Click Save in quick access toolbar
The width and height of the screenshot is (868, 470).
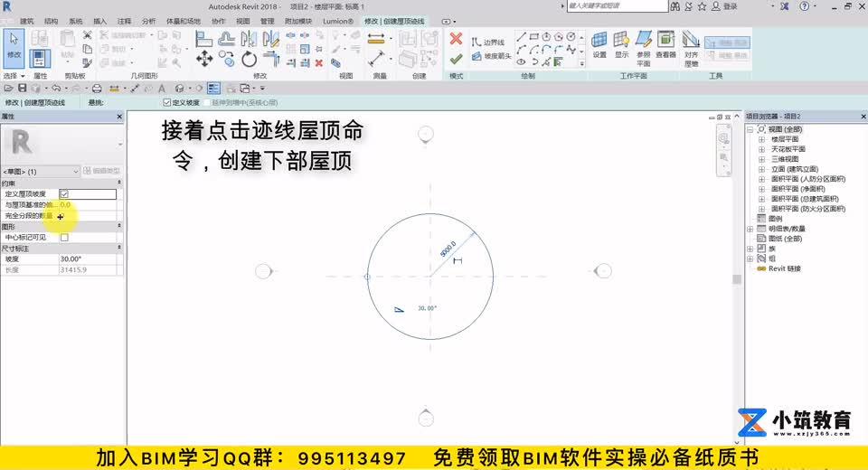[22, 88]
